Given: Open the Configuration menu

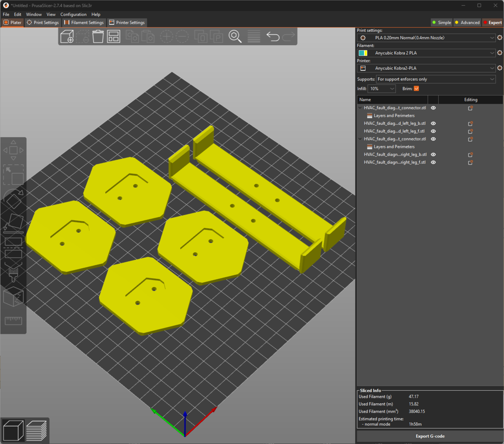Looking at the screenshot, I should pos(73,15).
